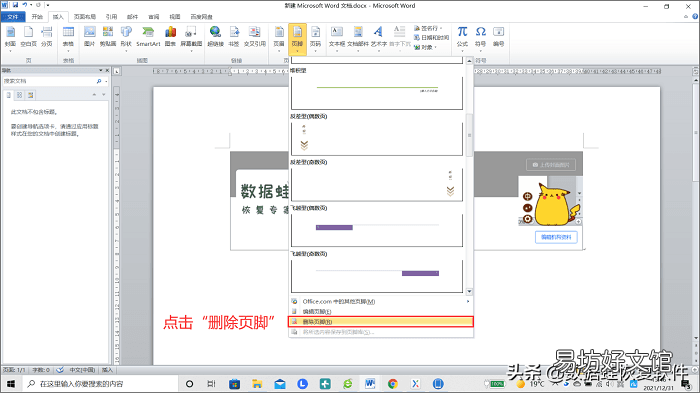
Task: Choose the highlighted Remove Footer entry
Action: click(381, 322)
